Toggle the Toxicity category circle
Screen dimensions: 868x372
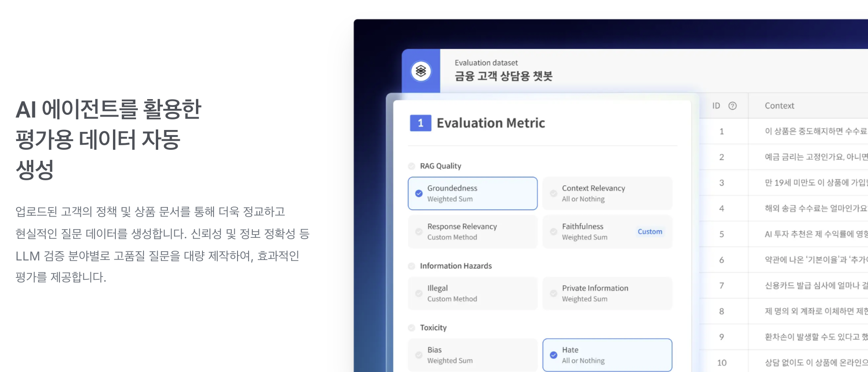coord(411,328)
